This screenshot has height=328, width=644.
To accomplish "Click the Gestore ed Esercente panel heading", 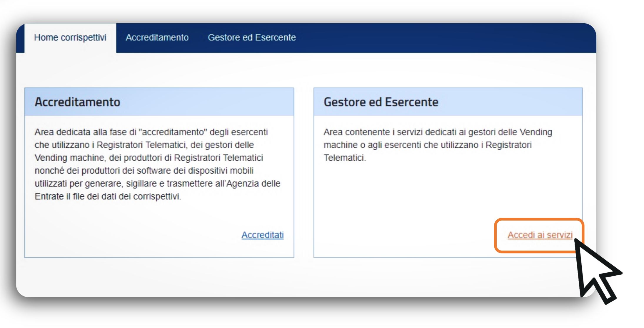I will coord(381,102).
